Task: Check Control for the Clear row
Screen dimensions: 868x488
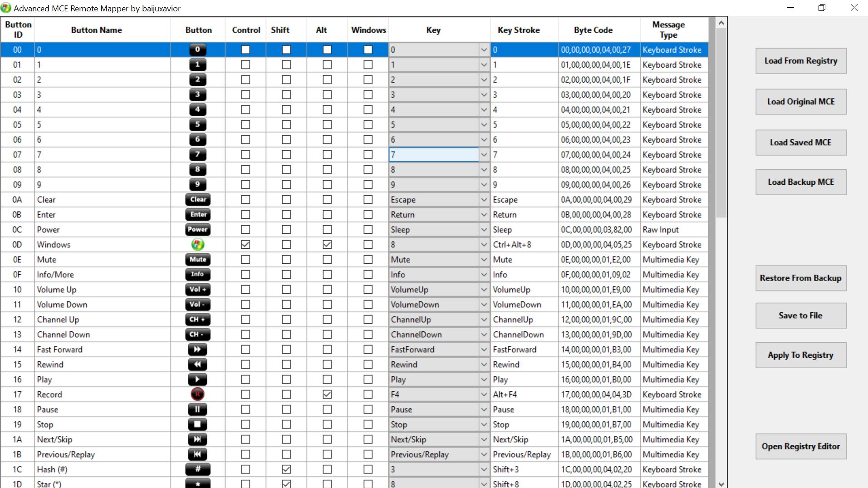Action: pyautogui.click(x=245, y=199)
